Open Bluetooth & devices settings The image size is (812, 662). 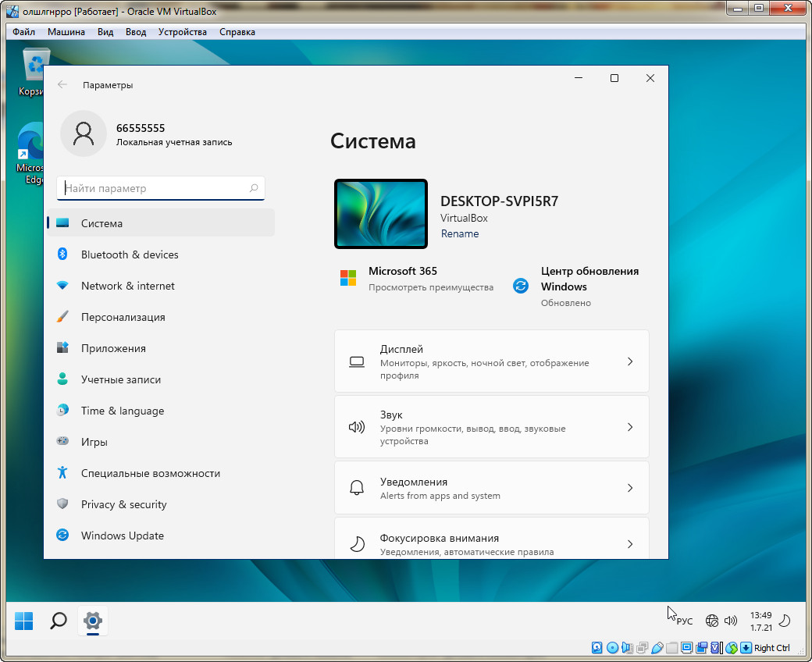[x=130, y=254]
